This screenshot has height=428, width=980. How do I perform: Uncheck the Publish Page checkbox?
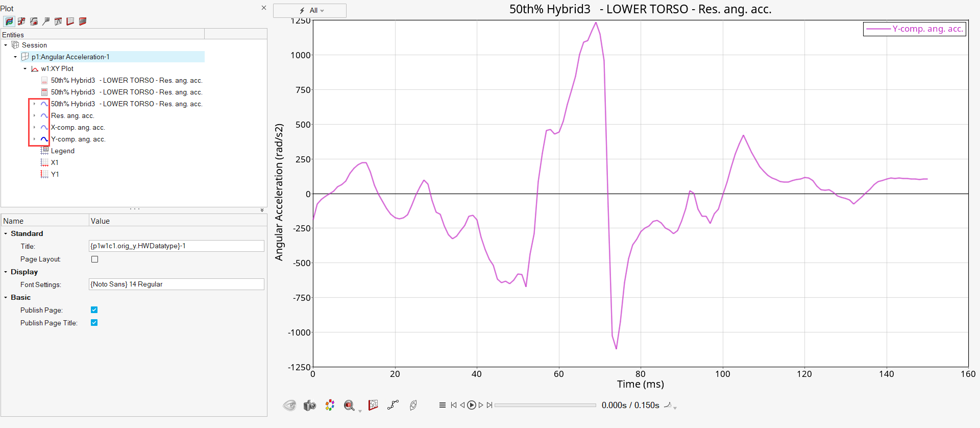[94, 310]
